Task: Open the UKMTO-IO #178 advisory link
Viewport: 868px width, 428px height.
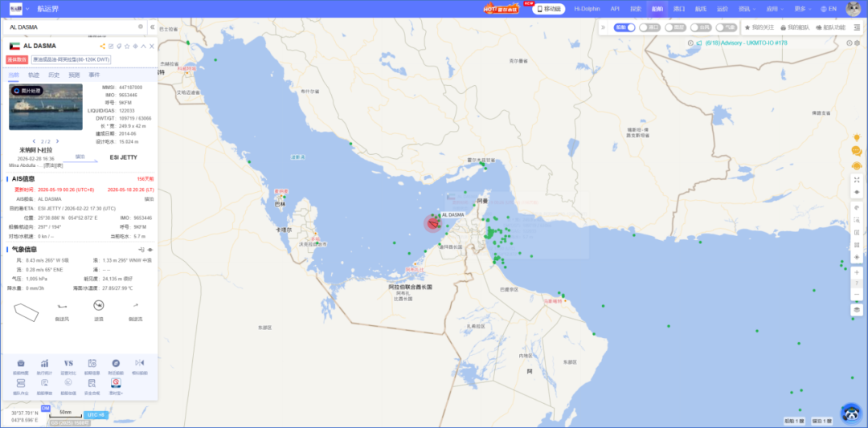Action: [746, 43]
